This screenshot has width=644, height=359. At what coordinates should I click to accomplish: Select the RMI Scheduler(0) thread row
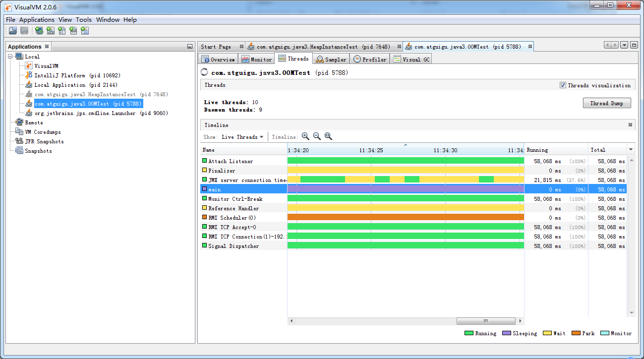414,218
